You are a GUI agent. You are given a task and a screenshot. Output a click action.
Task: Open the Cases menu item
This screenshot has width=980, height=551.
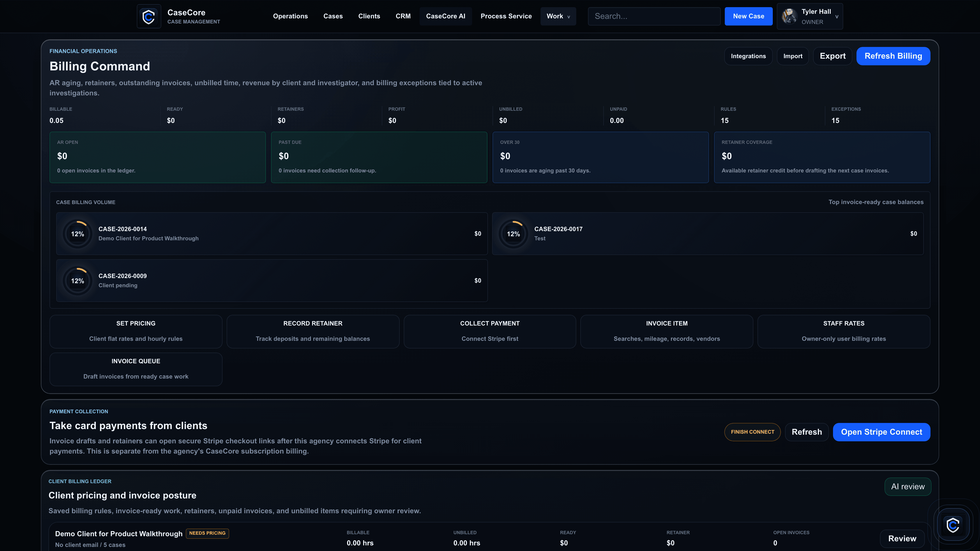pos(333,16)
